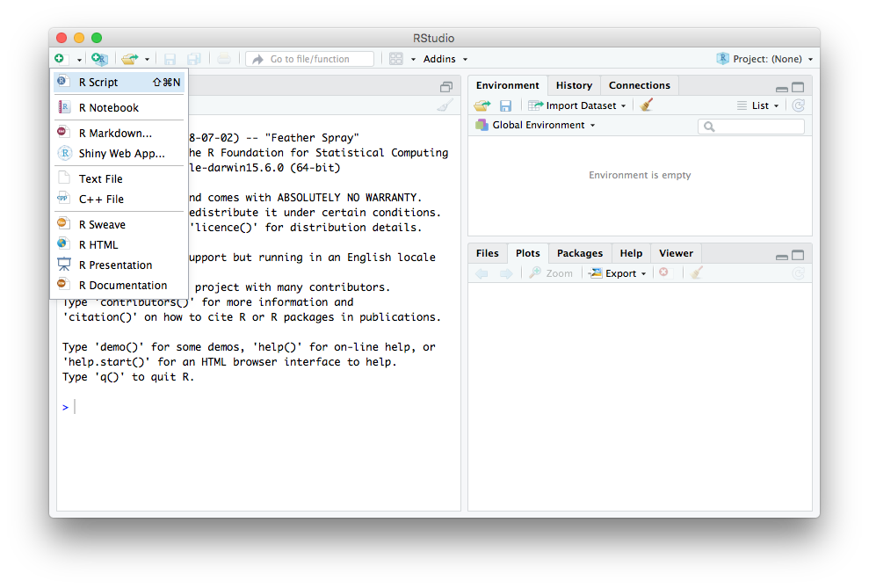
Task: Save the workspace using the disk icon
Action: pyautogui.click(x=504, y=105)
